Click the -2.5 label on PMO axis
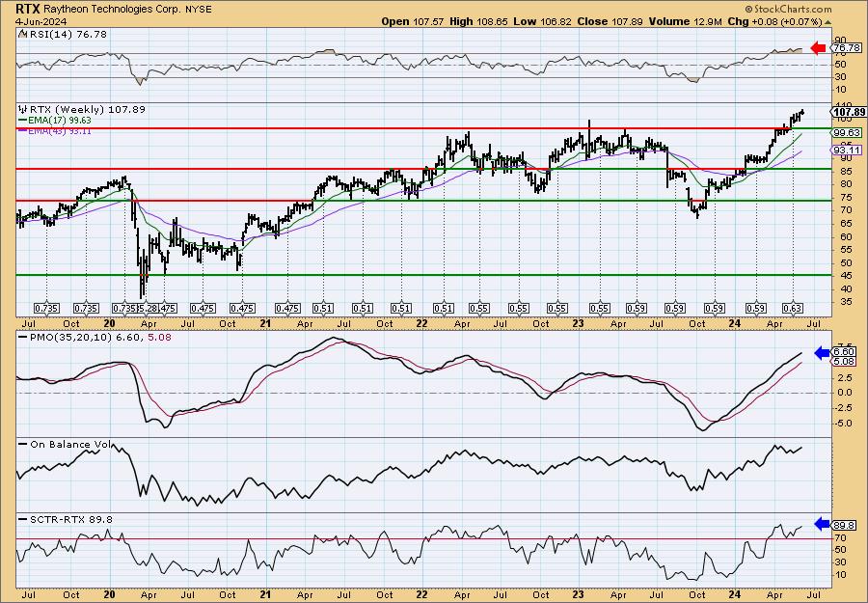 click(x=843, y=408)
